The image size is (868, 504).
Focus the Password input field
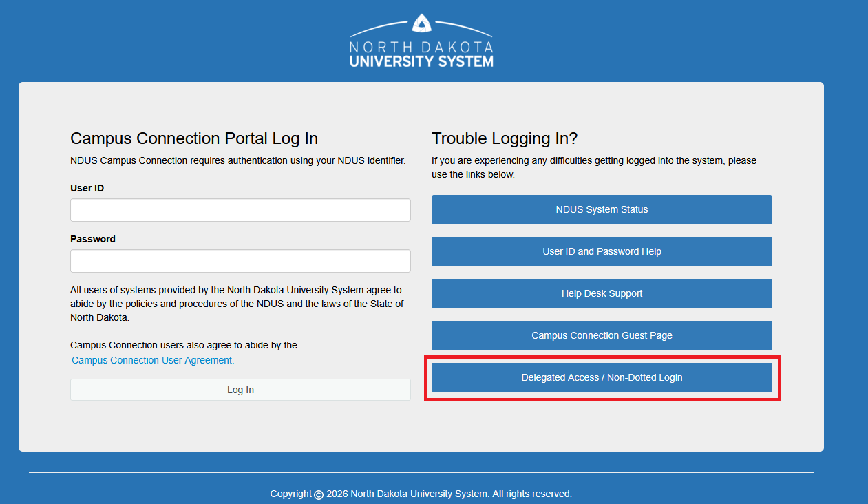point(240,261)
